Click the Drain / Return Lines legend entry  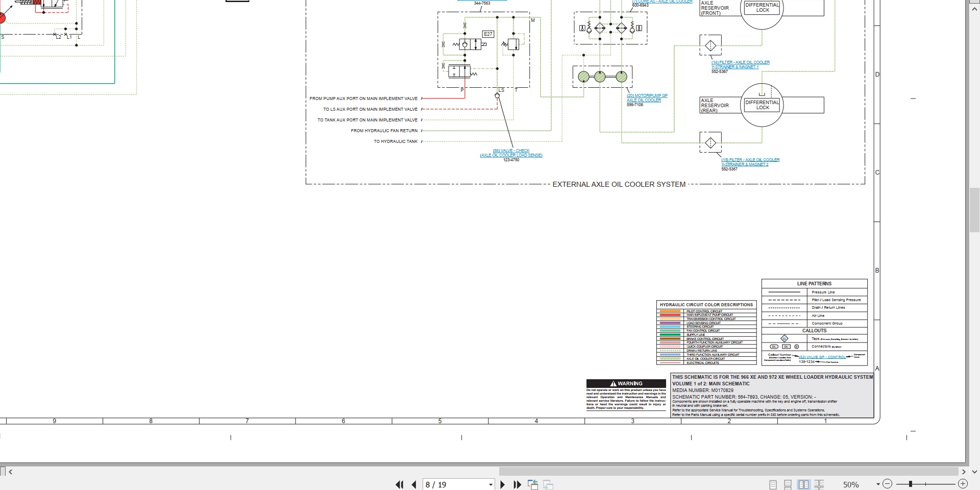coord(828,308)
